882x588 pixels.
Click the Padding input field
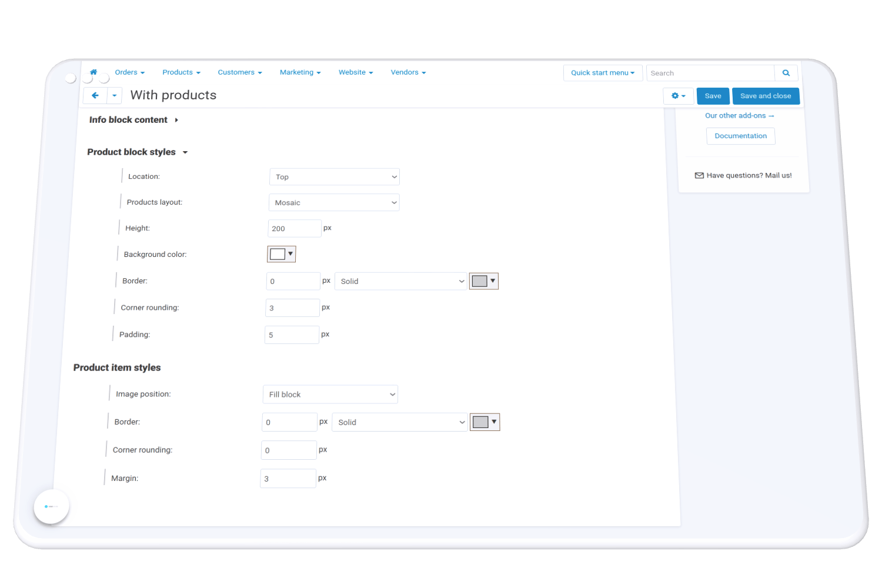[292, 335]
